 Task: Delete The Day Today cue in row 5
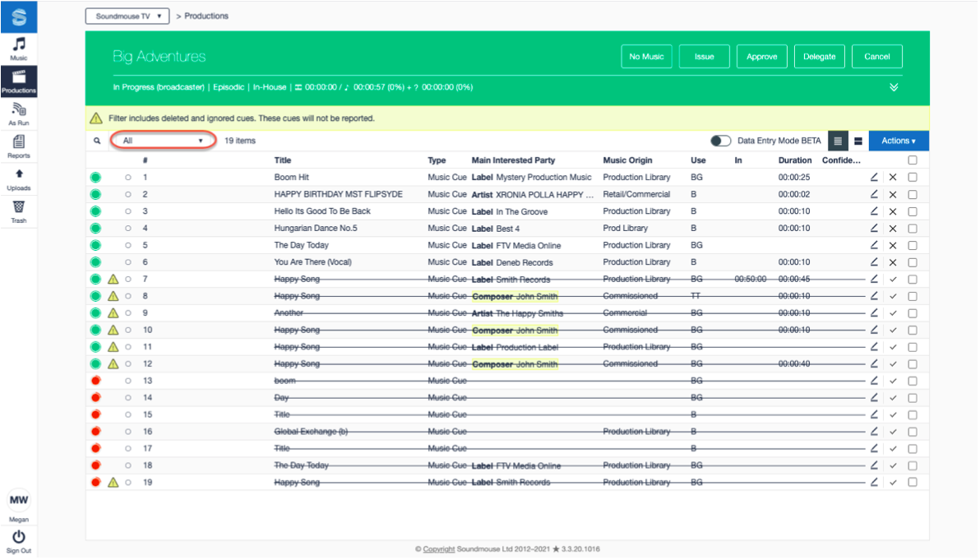893,245
